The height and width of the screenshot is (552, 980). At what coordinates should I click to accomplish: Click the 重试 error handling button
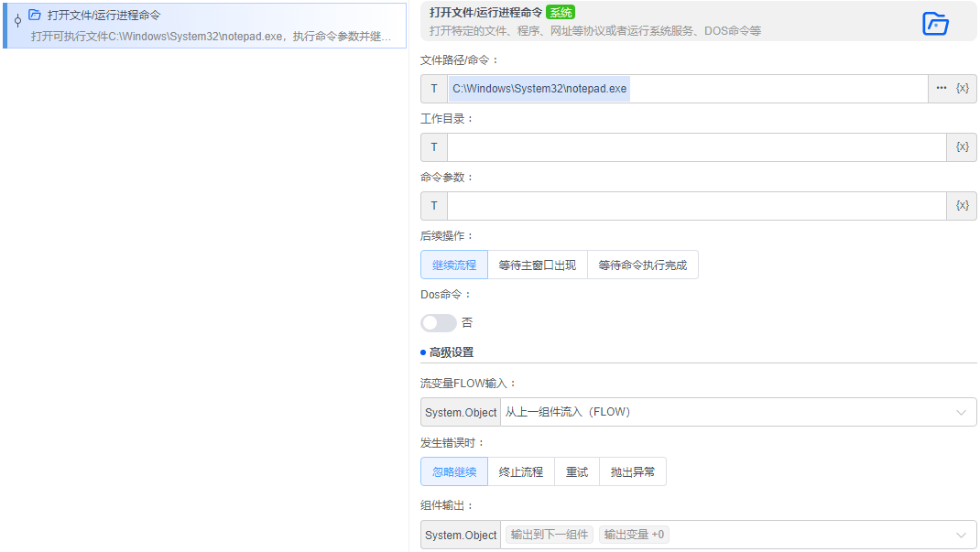(576, 471)
